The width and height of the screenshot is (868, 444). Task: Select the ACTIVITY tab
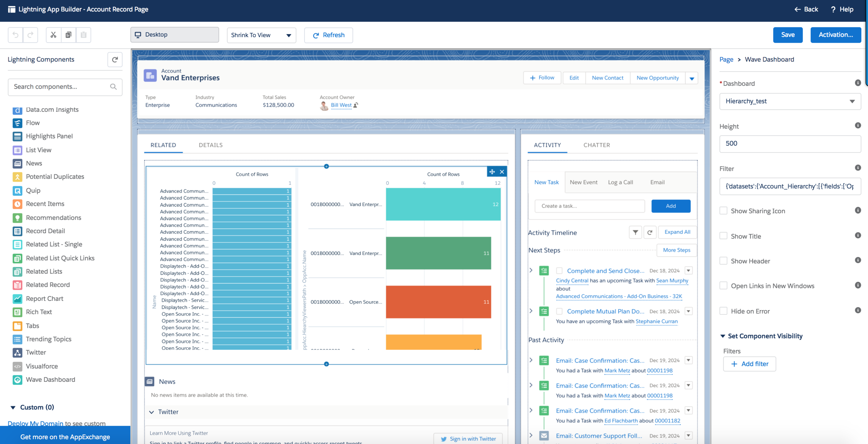[547, 145]
